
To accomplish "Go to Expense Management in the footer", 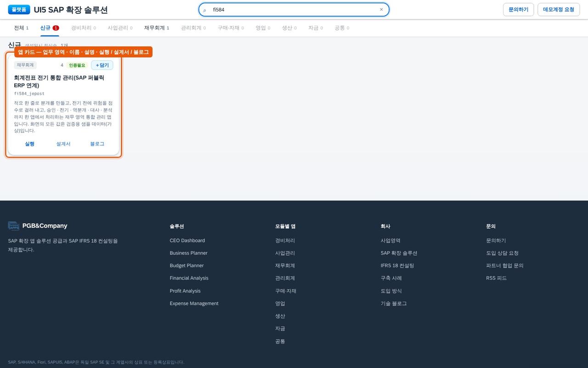I will (194, 304).
